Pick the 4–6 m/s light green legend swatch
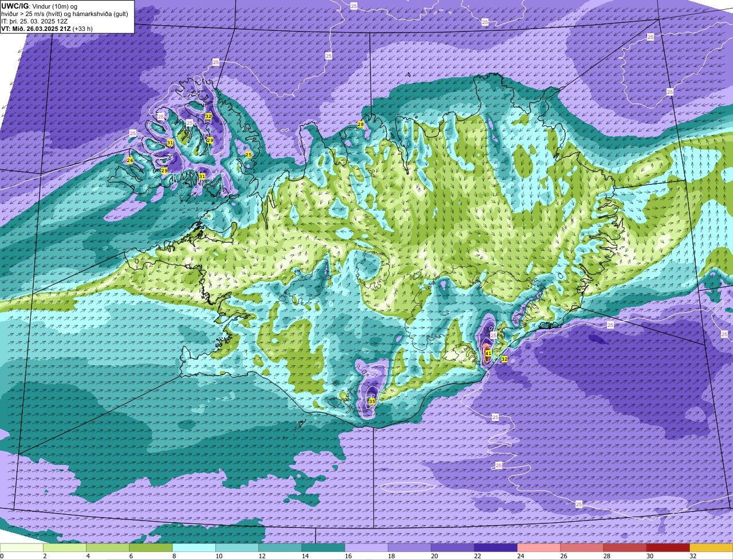The width and height of the screenshot is (733, 560). click(x=108, y=547)
